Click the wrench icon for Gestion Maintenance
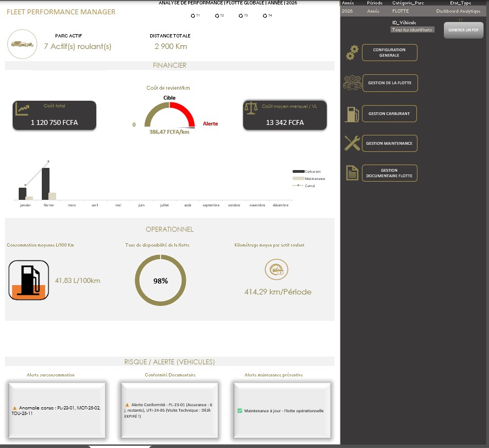Screen dimensions: 489x448 click(x=351, y=143)
